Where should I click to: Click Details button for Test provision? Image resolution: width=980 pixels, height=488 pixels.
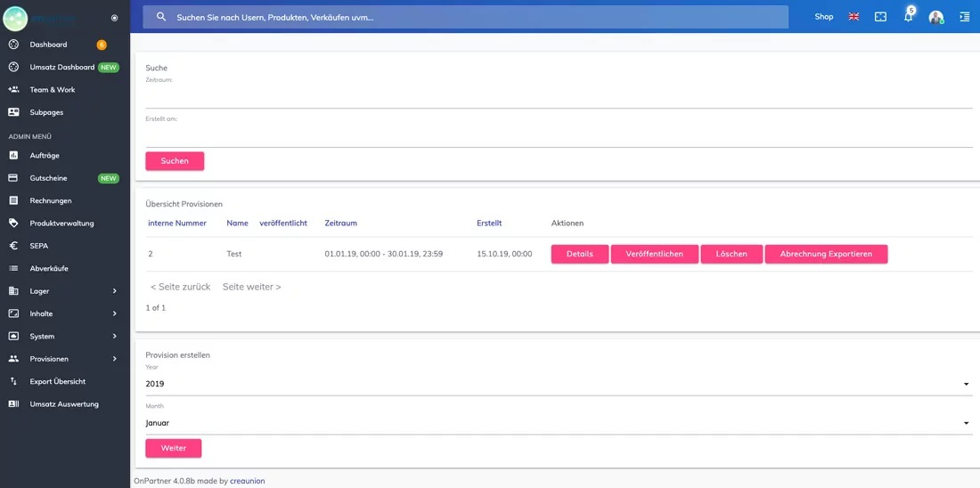(579, 255)
